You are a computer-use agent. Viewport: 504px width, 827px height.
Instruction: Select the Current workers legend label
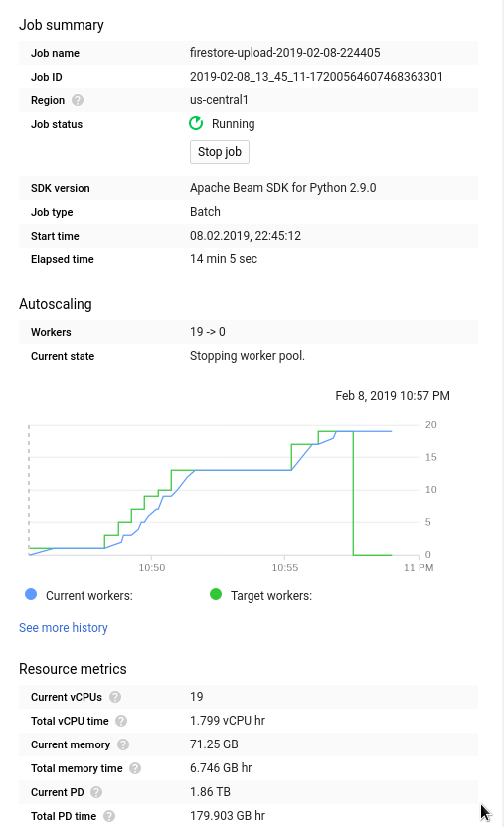click(89, 596)
